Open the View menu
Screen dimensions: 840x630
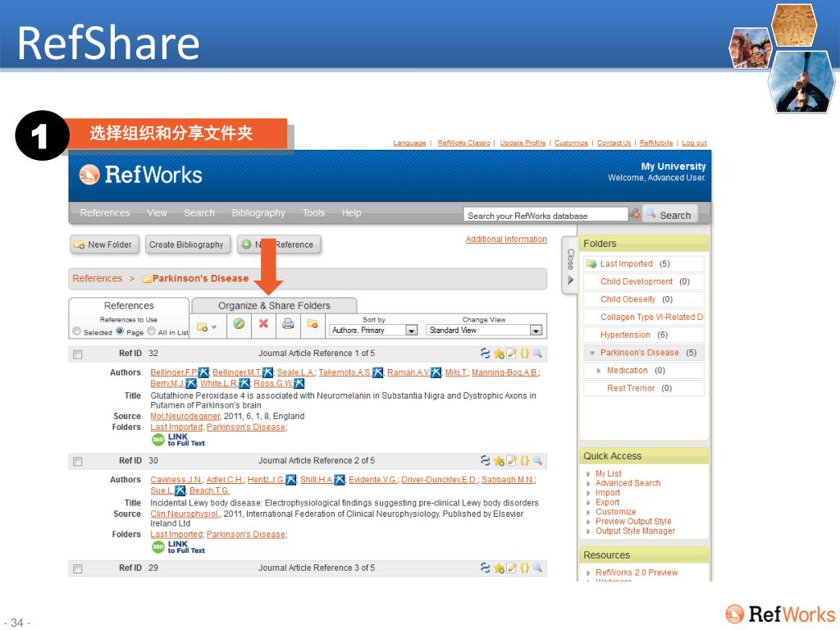pyautogui.click(x=157, y=212)
